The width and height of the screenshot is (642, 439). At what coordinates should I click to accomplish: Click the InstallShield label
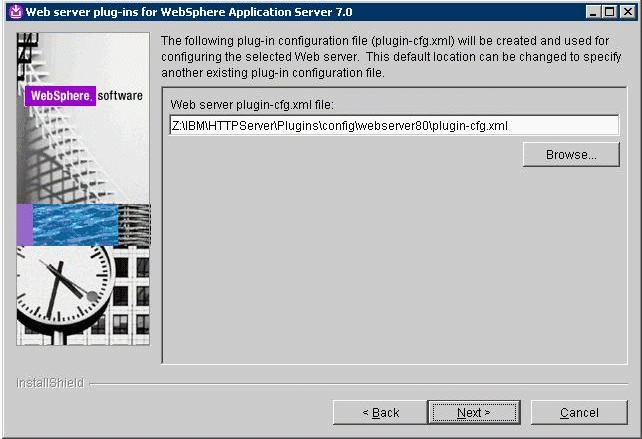tap(50, 383)
